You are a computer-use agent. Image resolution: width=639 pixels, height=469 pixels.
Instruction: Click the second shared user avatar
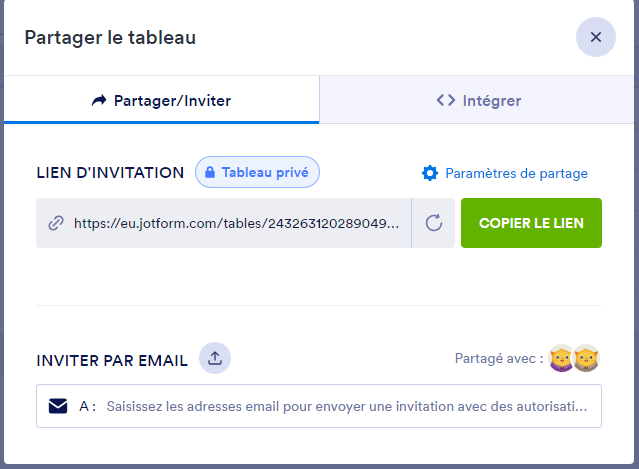click(585, 358)
